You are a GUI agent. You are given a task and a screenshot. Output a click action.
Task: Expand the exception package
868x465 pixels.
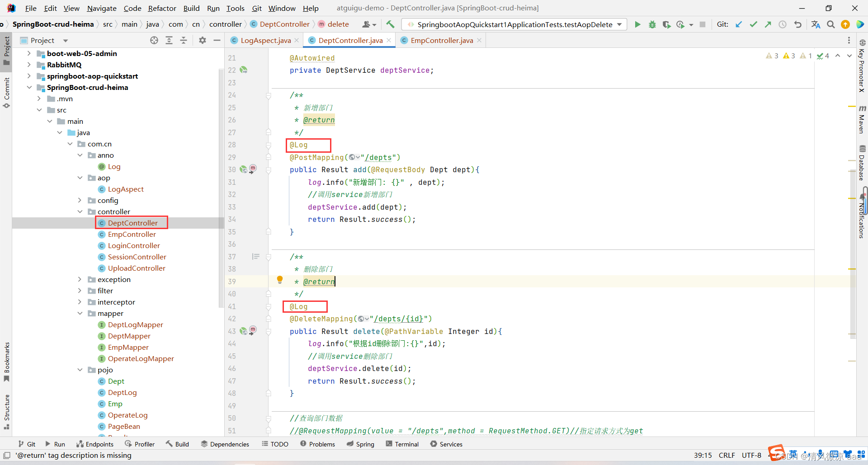pos(80,279)
